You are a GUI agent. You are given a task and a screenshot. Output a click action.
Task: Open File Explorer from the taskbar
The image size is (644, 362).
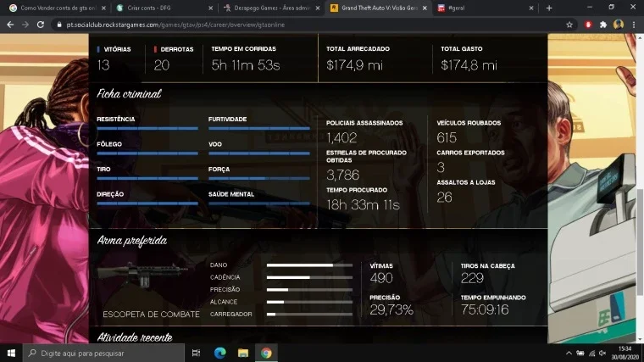(x=242, y=353)
